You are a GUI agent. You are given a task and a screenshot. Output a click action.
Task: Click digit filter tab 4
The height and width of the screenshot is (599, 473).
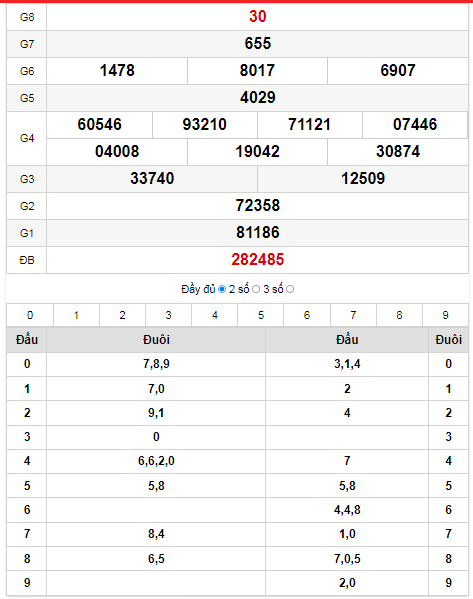(215, 315)
